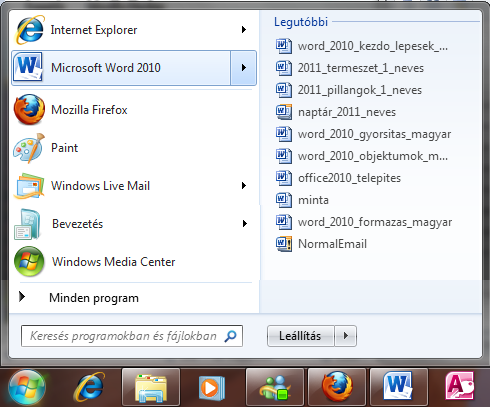The image size is (490, 409).
Task: Switch to Firefox on the taskbar
Action: coord(337,388)
